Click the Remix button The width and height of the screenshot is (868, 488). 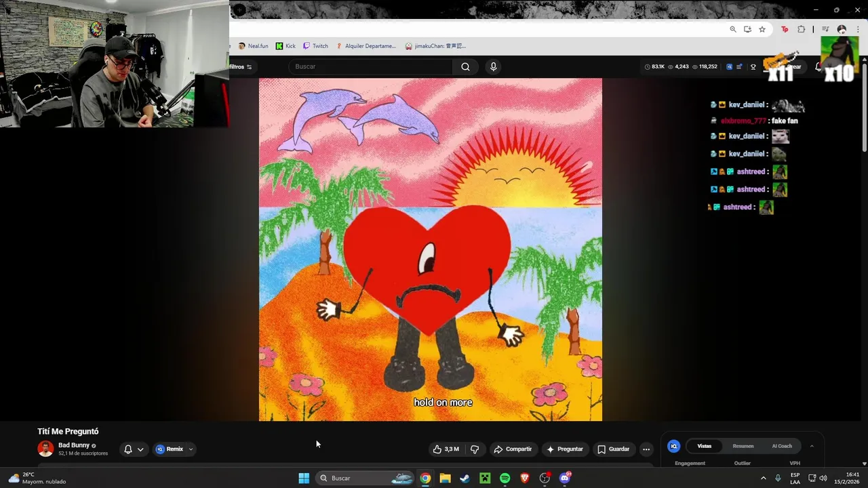point(170,449)
